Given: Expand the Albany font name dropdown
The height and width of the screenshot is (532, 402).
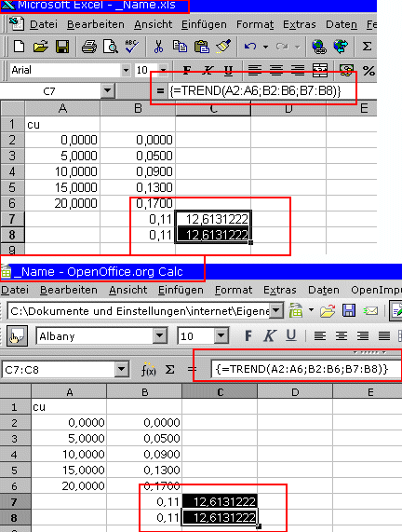Looking at the screenshot, I should tap(160, 336).
